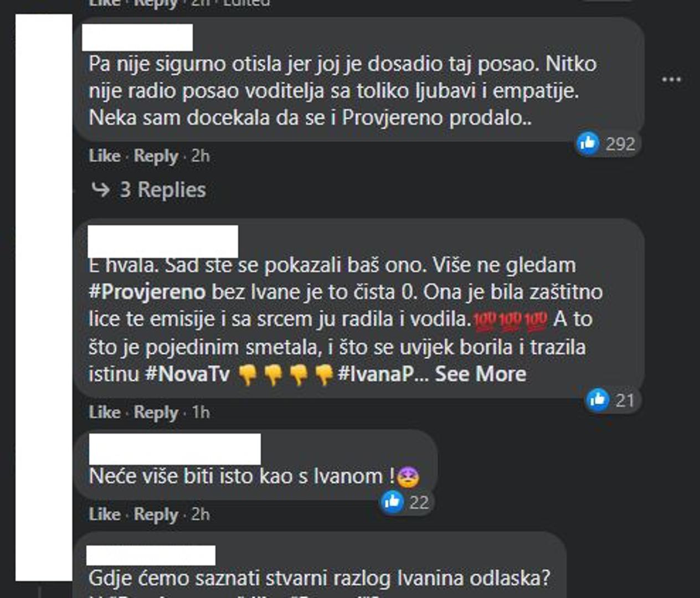This screenshot has height=598, width=700.
Task: Expand the 3 Replies thread arrow
Action: pos(101,189)
